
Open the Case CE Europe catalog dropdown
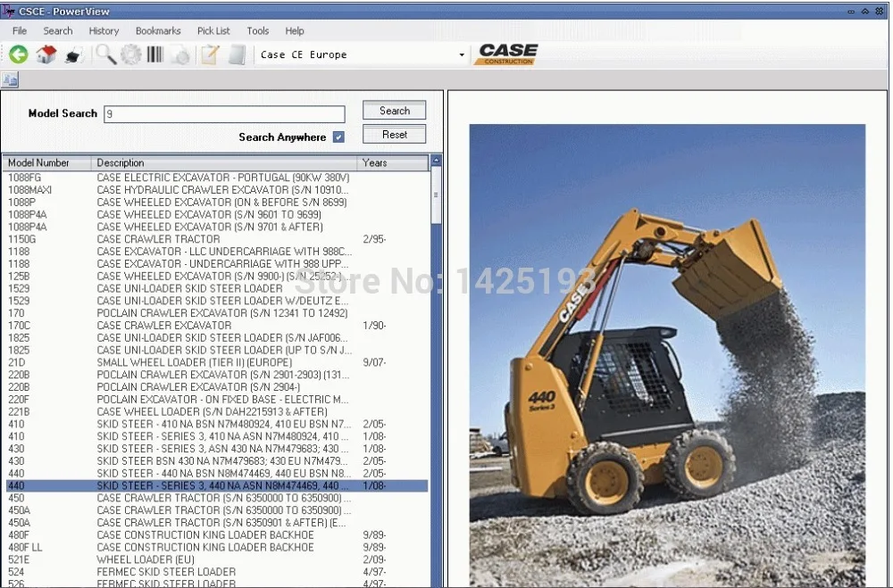(462, 55)
